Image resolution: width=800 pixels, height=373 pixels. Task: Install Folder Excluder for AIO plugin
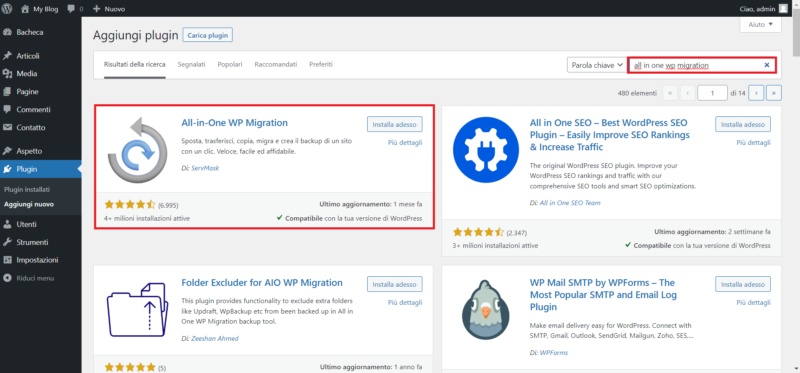[394, 284]
